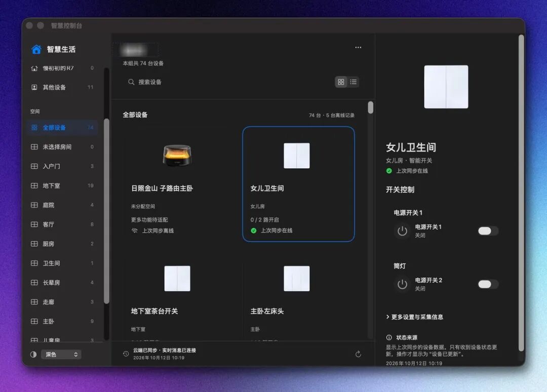Viewport: 547px width, 392px height.
Task: Click the room icon next to 长辈房
Action: pyautogui.click(x=34, y=283)
